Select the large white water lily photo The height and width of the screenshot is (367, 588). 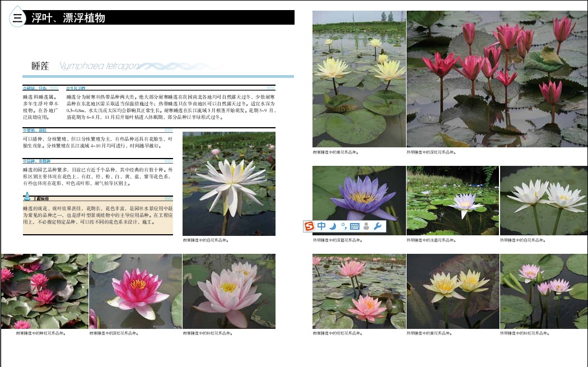point(228,184)
